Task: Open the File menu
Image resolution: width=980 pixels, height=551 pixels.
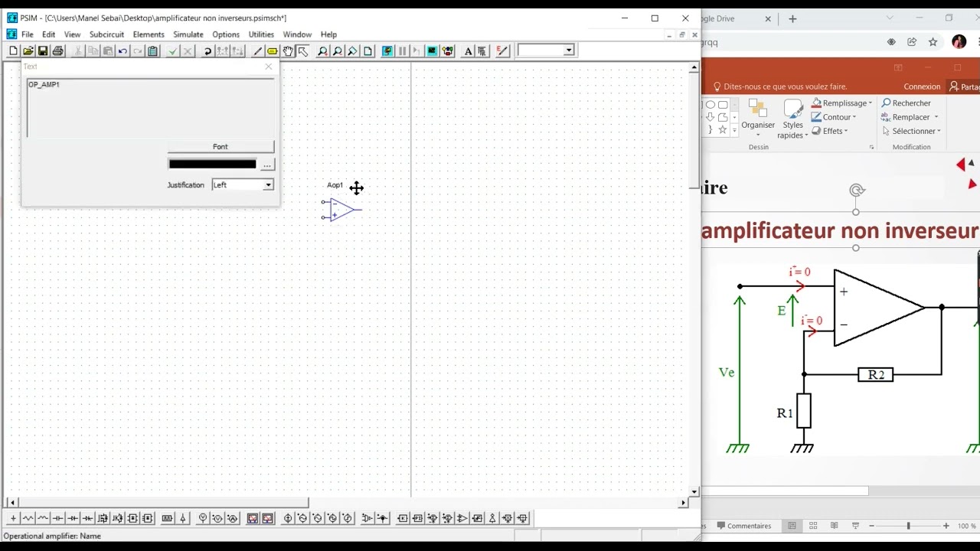Action: pyautogui.click(x=28, y=34)
